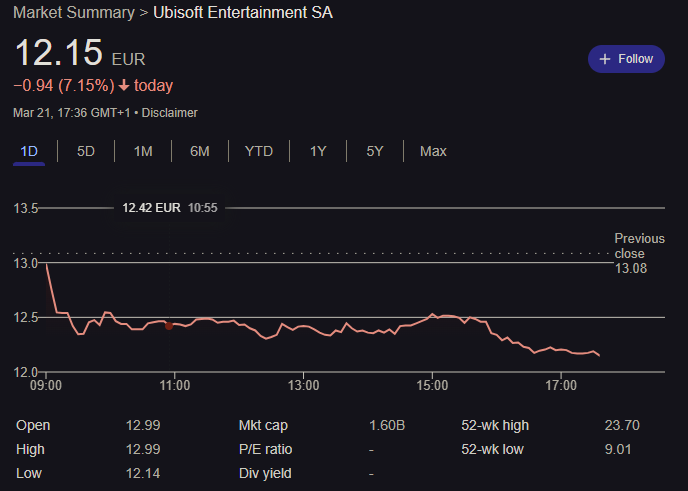Click the Follow button
Image resolution: width=688 pixels, height=491 pixels.
click(x=626, y=59)
